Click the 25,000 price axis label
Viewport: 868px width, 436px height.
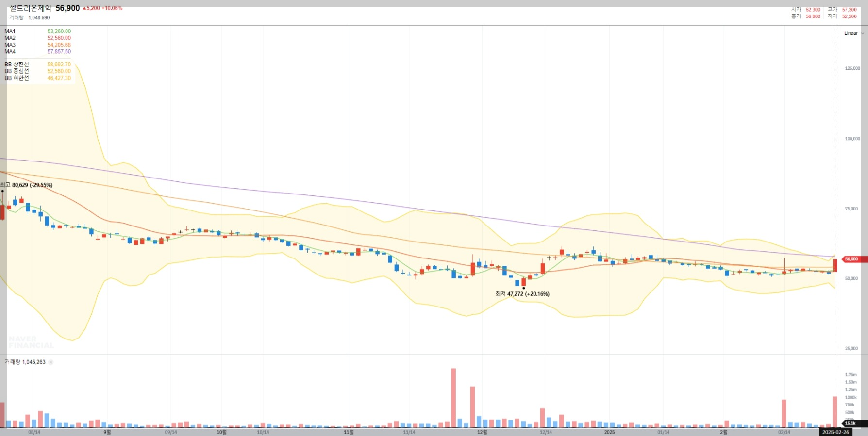pyautogui.click(x=851, y=348)
